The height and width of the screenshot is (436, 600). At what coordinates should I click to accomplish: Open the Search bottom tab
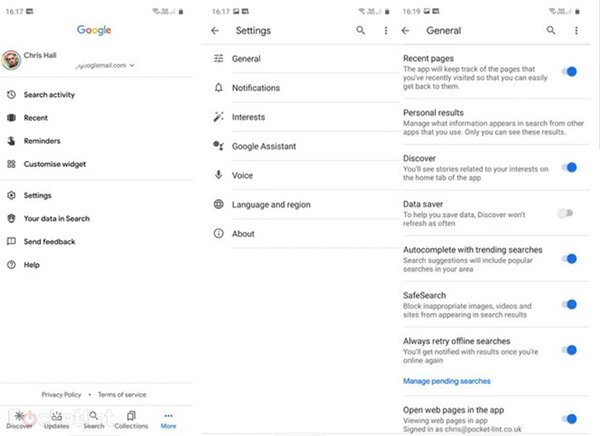[x=94, y=420]
